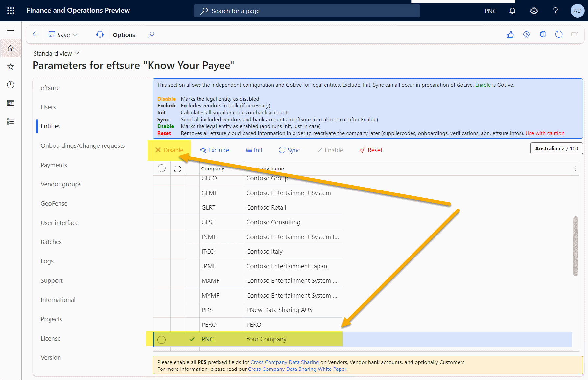
Task: Click the Power Apps diamond icon
Action: click(527, 34)
